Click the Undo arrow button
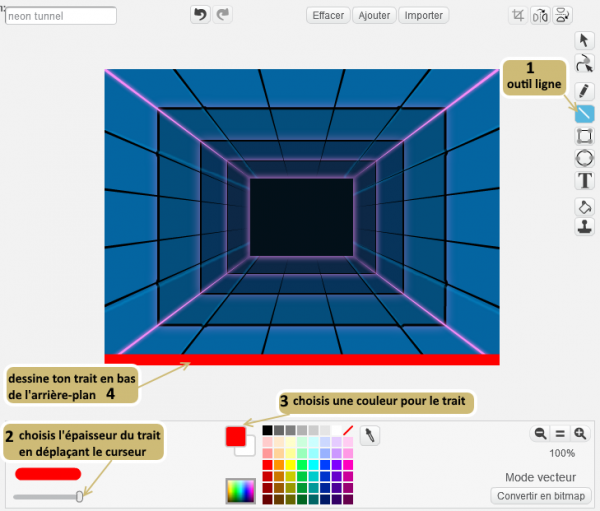The image size is (600, 511). click(200, 15)
